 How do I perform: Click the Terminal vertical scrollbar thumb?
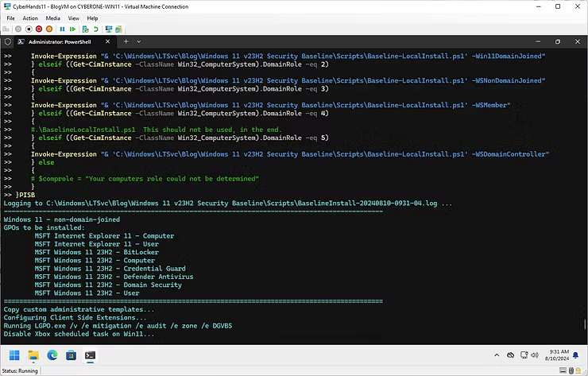pyautogui.click(x=585, y=324)
